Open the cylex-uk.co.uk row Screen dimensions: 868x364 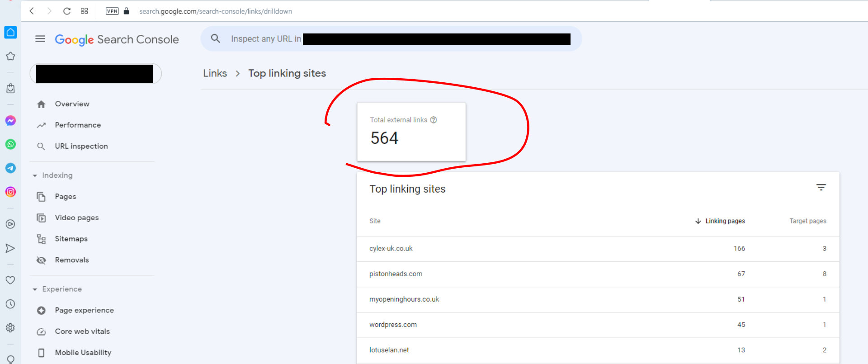(598, 249)
